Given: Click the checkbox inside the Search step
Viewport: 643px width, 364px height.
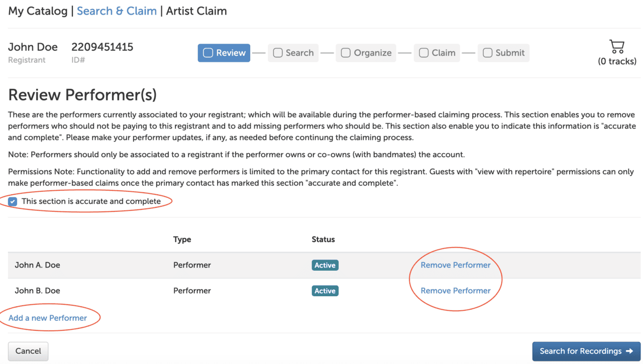Looking at the screenshot, I should [278, 52].
